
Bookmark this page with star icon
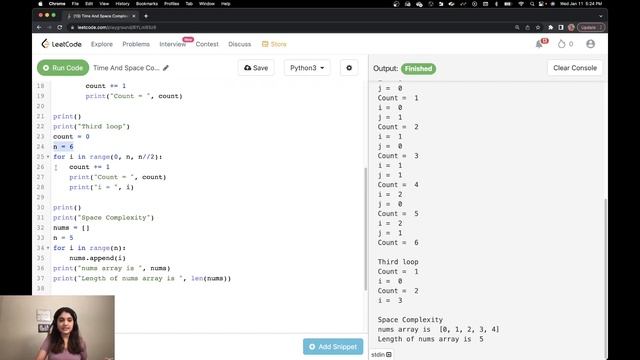tap(538, 27)
